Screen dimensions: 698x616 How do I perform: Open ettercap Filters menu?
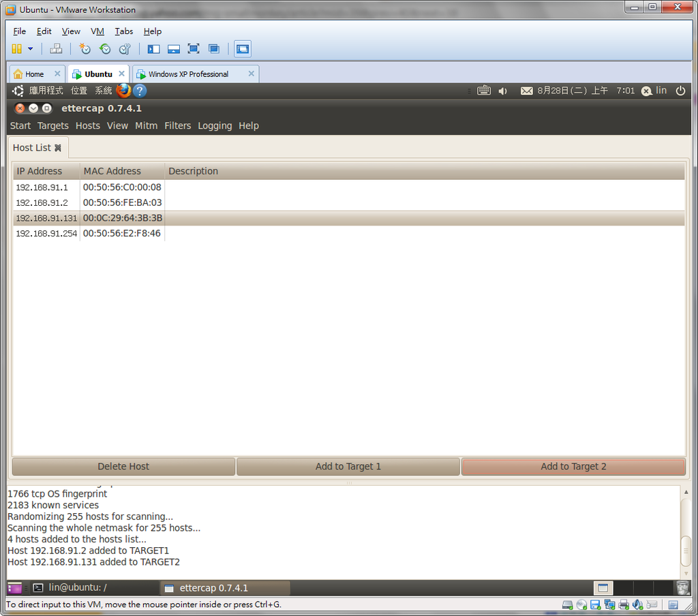click(x=178, y=125)
